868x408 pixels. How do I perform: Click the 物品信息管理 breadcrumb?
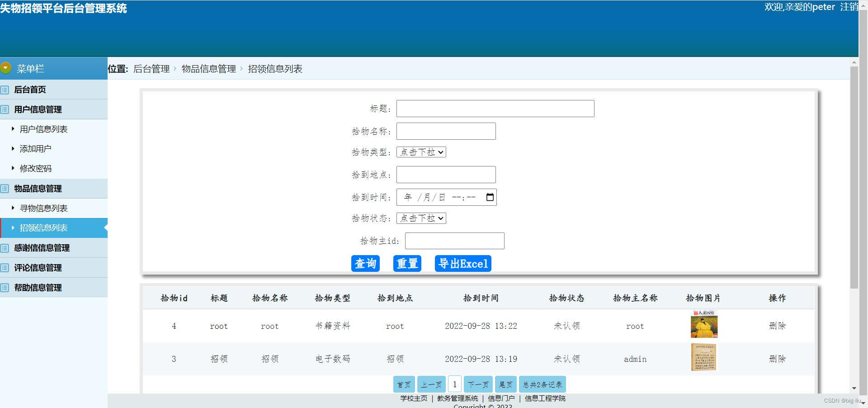pyautogui.click(x=209, y=69)
